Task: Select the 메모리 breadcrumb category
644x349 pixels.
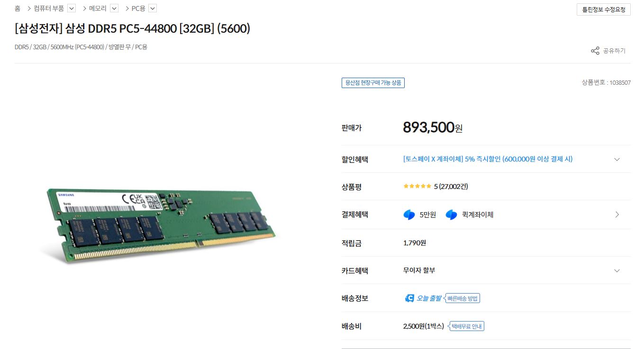Action: [x=98, y=9]
